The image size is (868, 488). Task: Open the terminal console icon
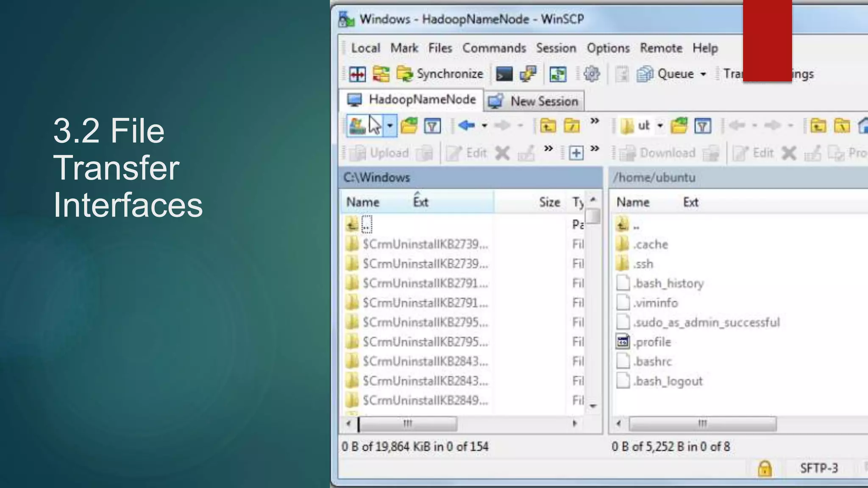(x=504, y=74)
